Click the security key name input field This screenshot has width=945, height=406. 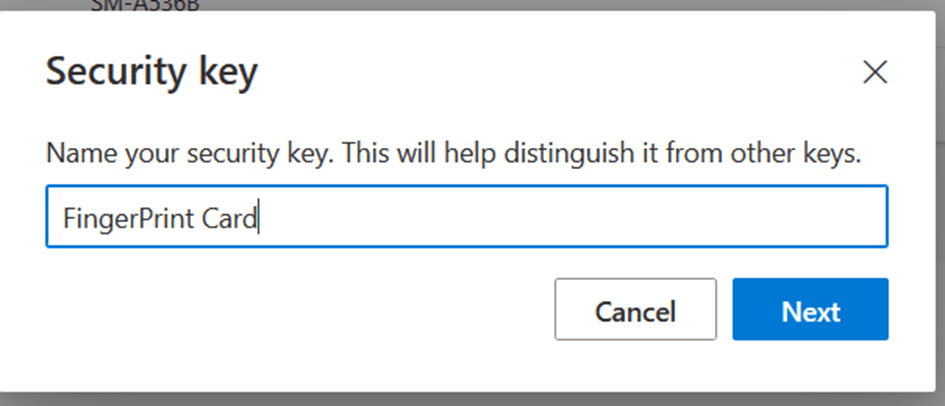click(x=466, y=216)
